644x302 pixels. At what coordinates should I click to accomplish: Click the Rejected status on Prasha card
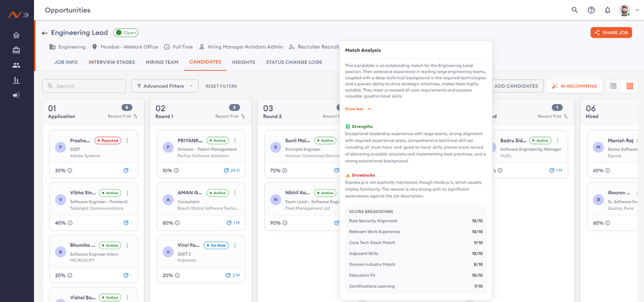[x=108, y=141]
